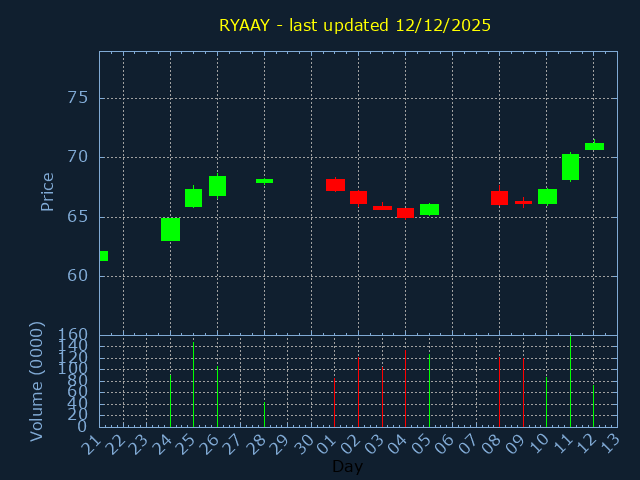Screen dimensions: 640x480
Task: Click the green candlestick for day 24
Action: (170, 229)
